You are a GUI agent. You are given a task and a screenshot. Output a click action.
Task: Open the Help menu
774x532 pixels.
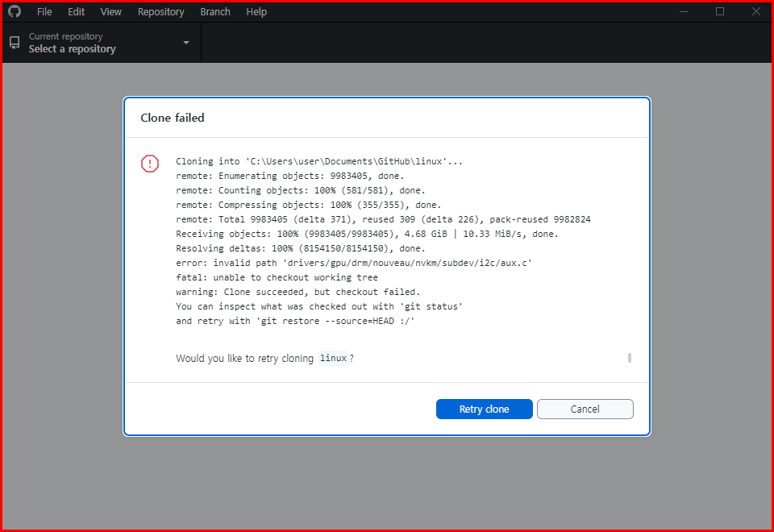tap(256, 12)
